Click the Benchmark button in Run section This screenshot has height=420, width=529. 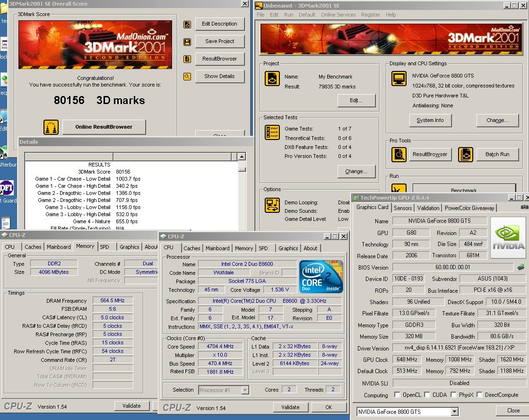464,189
